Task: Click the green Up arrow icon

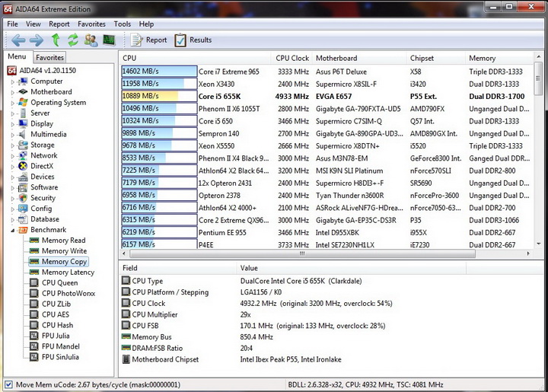Action: point(56,40)
